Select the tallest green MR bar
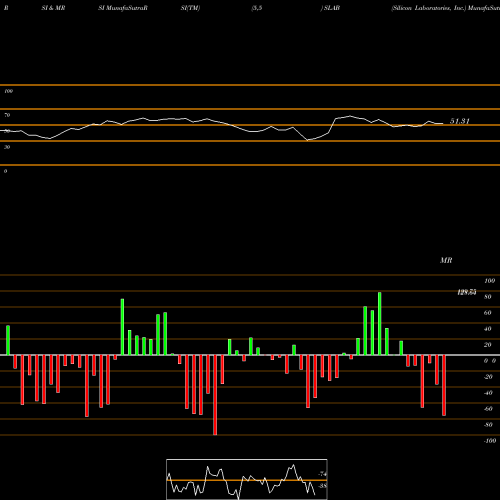This screenshot has width=500, height=500. tap(380, 324)
